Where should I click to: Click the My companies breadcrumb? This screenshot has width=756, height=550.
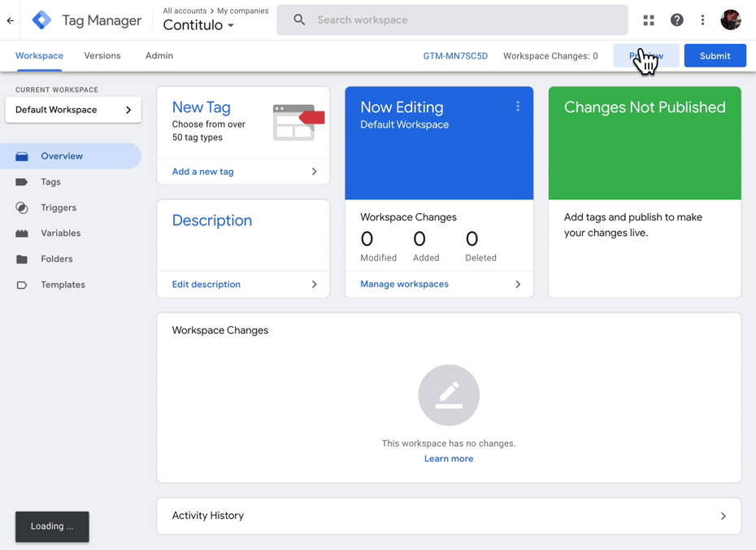[x=242, y=11]
